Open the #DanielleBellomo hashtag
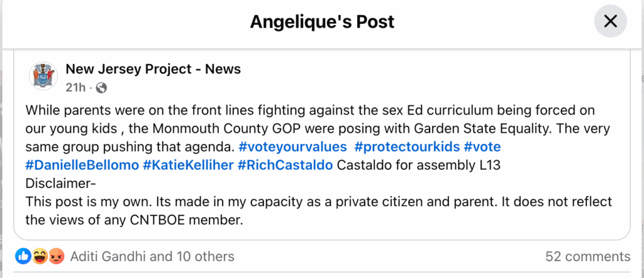 (82, 165)
